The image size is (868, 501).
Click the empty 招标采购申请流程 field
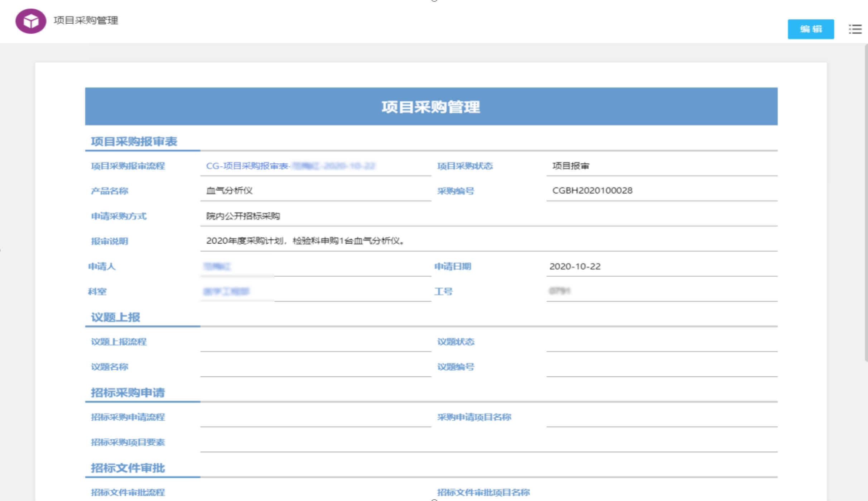pos(315,417)
